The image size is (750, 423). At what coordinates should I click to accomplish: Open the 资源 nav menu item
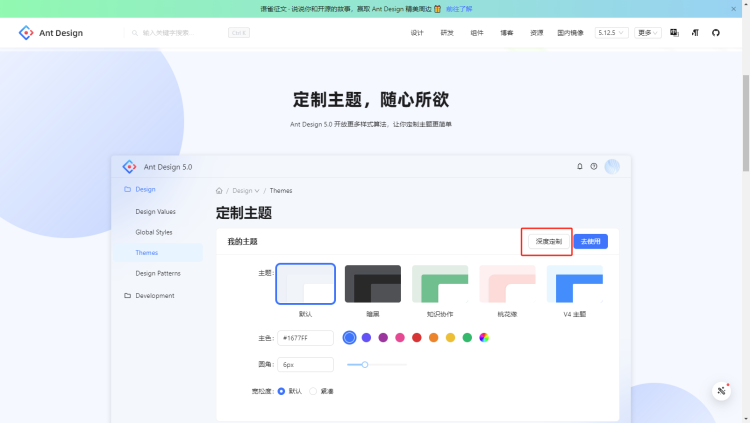point(536,33)
